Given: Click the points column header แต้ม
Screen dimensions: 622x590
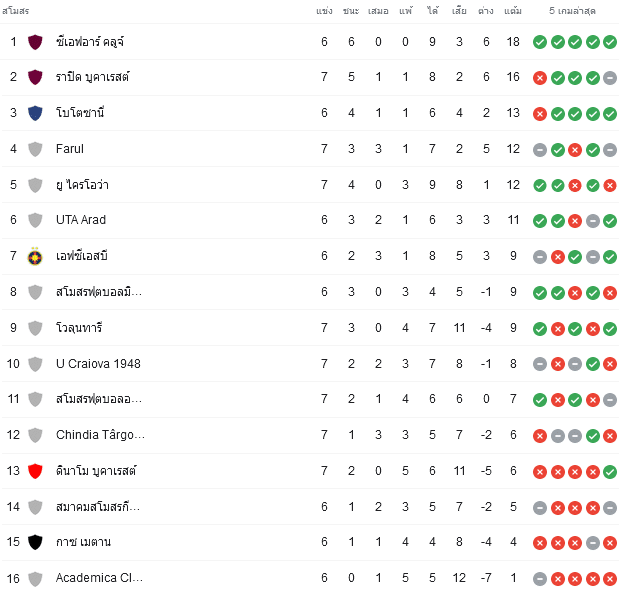Looking at the screenshot, I should point(513,11).
